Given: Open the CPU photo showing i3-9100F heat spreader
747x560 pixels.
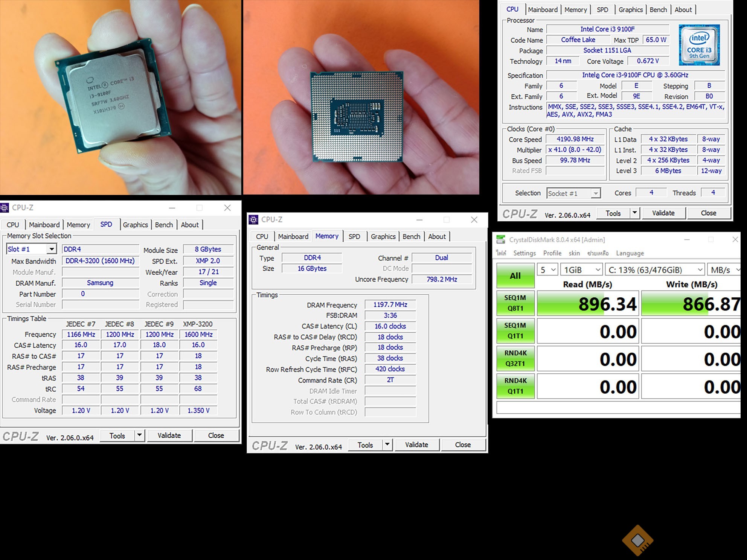Looking at the screenshot, I should click(x=120, y=97).
